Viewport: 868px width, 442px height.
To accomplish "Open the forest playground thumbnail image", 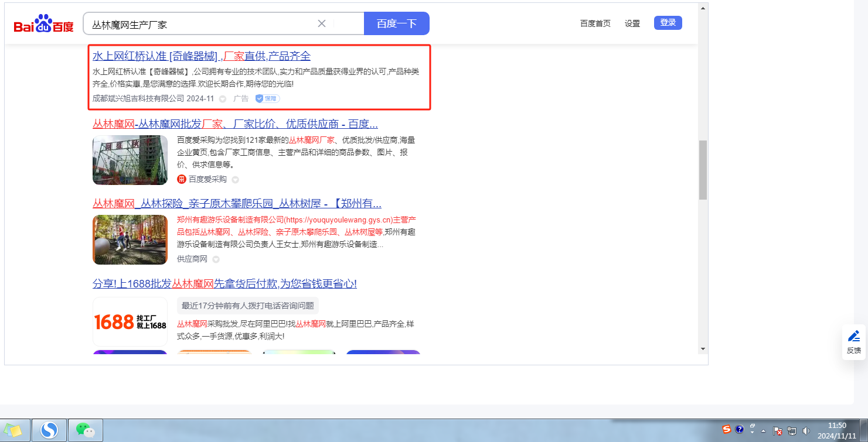I will click(x=130, y=239).
